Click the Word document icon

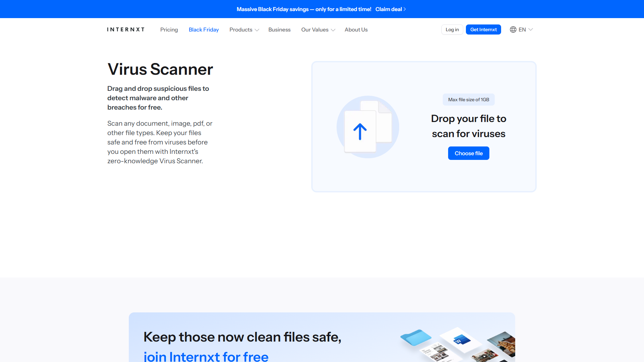(x=462, y=340)
